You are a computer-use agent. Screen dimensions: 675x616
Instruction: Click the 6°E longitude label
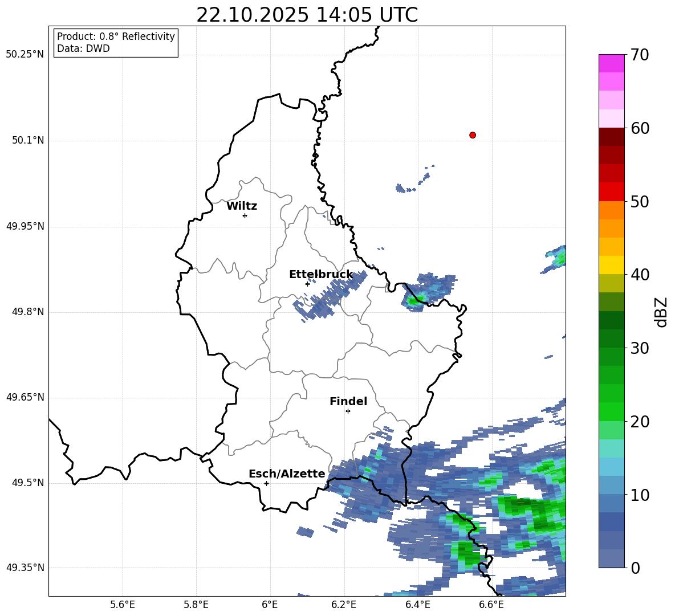point(270,605)
